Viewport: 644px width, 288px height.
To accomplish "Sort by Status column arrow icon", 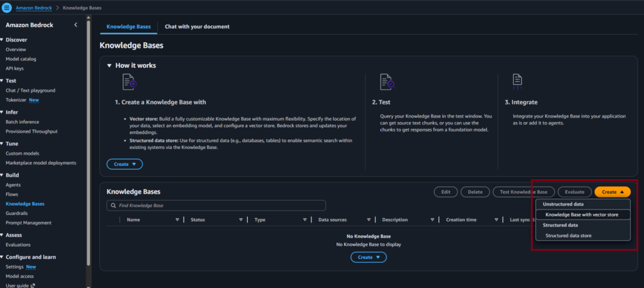I will [241, 220].
